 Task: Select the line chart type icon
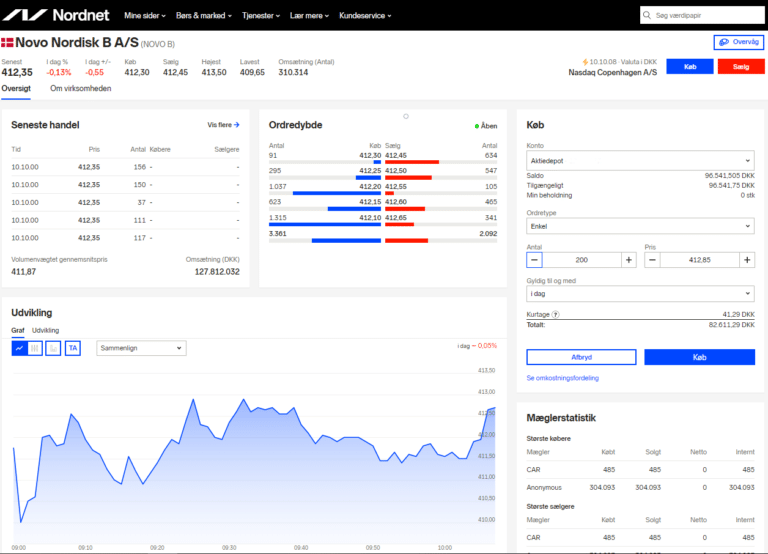pos(19,348)
